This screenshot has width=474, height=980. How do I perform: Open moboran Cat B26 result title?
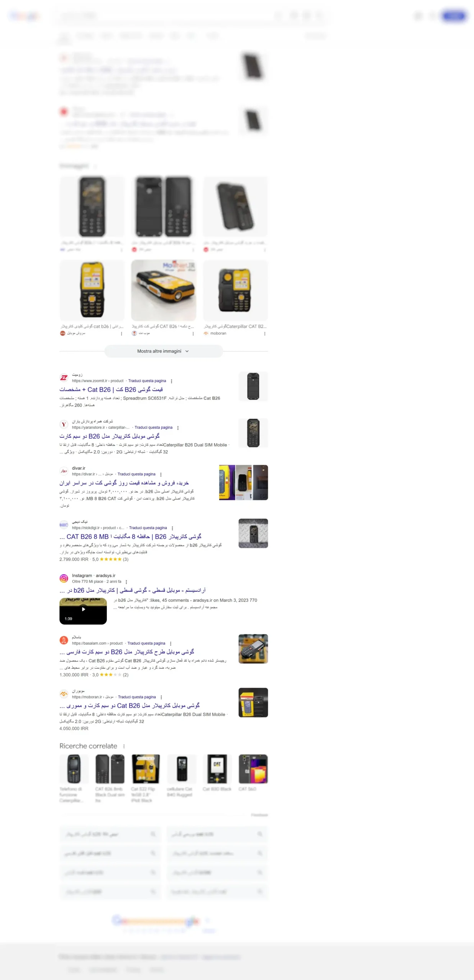pos(130,706)
